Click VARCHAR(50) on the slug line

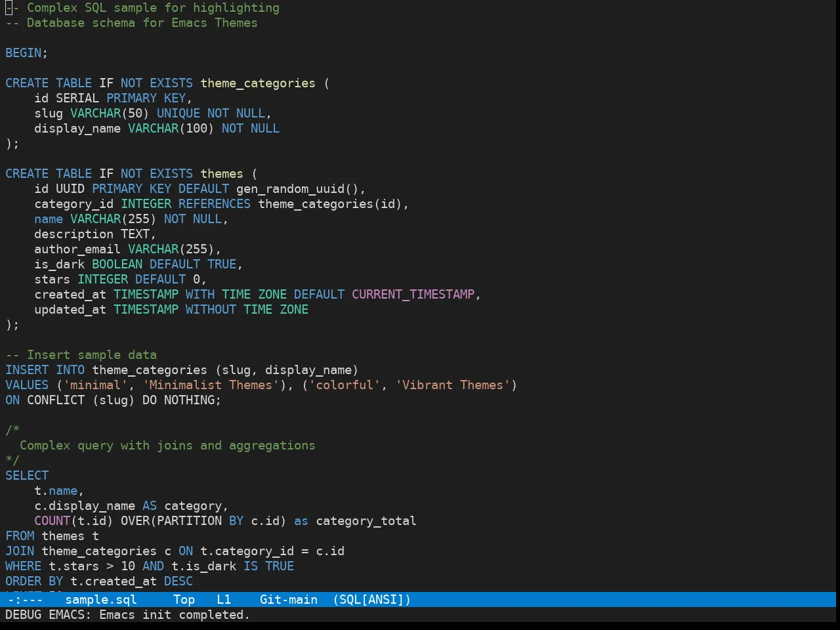pyautogui.click(x=110, y=114)
